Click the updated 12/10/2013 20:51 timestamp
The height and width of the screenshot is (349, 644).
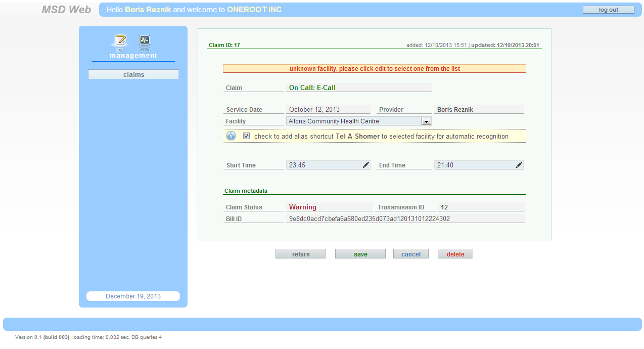[505, 45]
